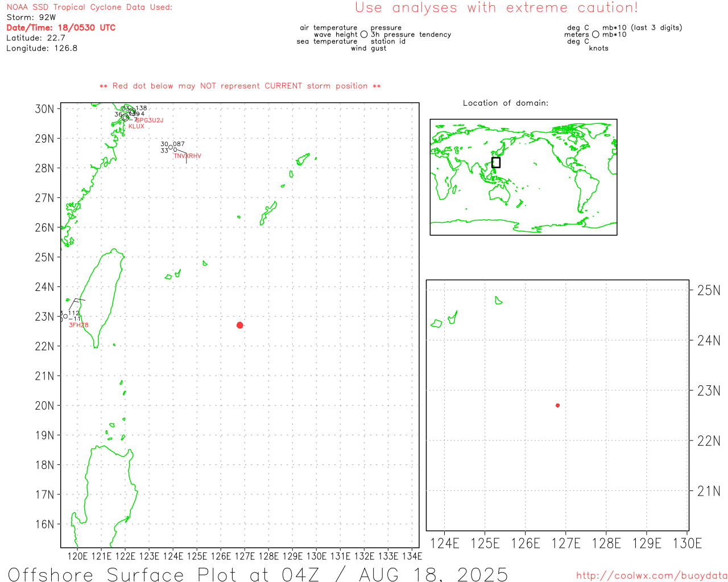Click the 'Longitude: 126.8' text
Image resolution: width=728 pixels, height=582 pixels.
42,48
